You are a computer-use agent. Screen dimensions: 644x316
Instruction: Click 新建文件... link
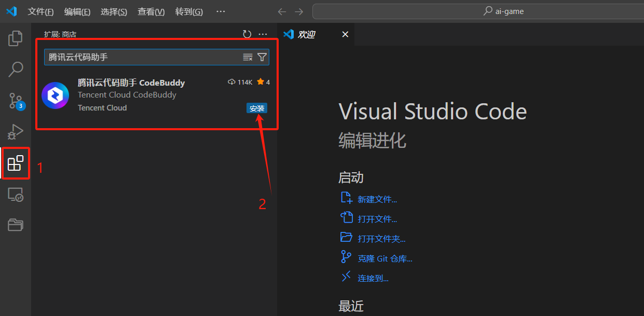(x=377, y=199)
